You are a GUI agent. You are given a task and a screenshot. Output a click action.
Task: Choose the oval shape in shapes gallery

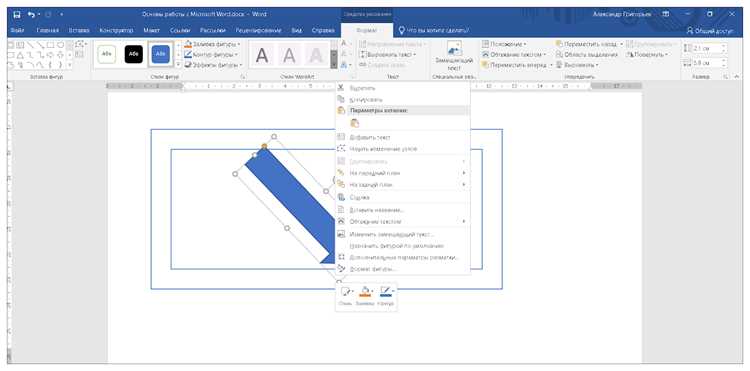[x=60, y=45]
